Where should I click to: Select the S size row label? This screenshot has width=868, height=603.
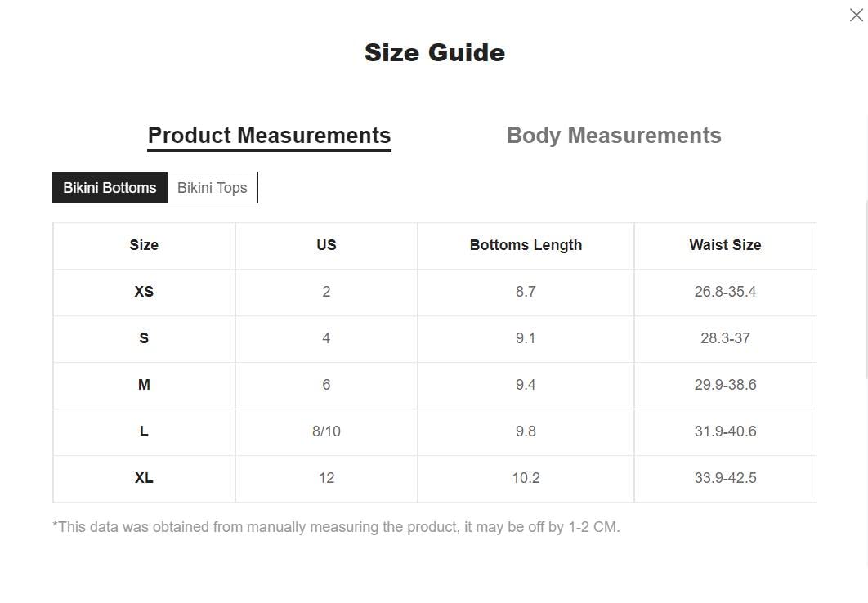(x=144, y=338)
